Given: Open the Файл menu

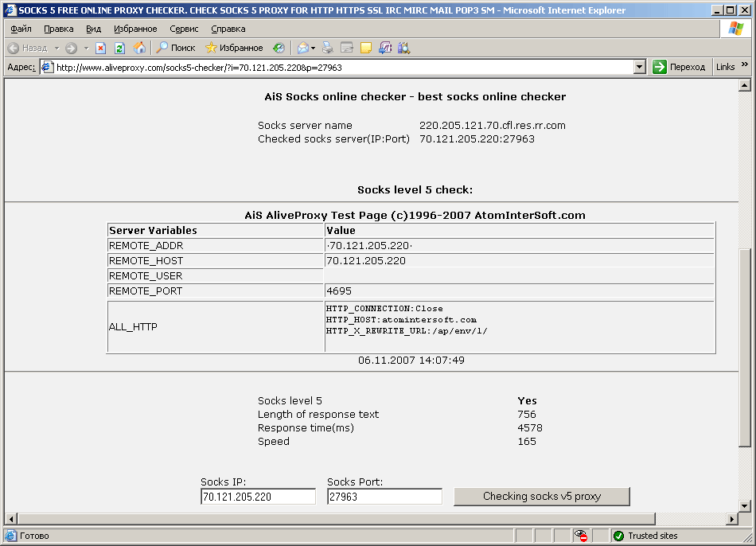Looking at the screenshot, I should coord(21,29).
